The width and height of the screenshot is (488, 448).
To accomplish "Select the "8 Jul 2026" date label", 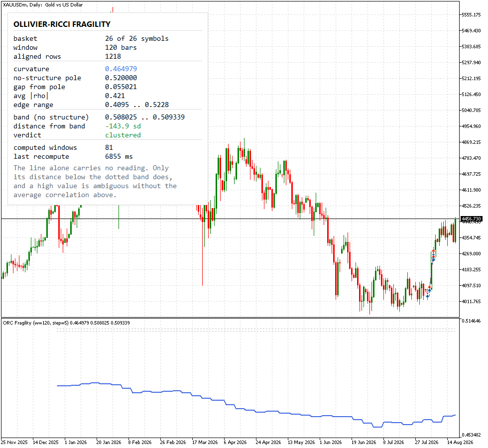I will tap(393, 443).
